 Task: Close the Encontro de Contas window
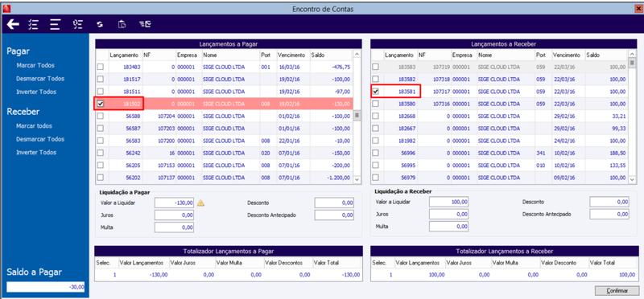click(x=638, y=8)
